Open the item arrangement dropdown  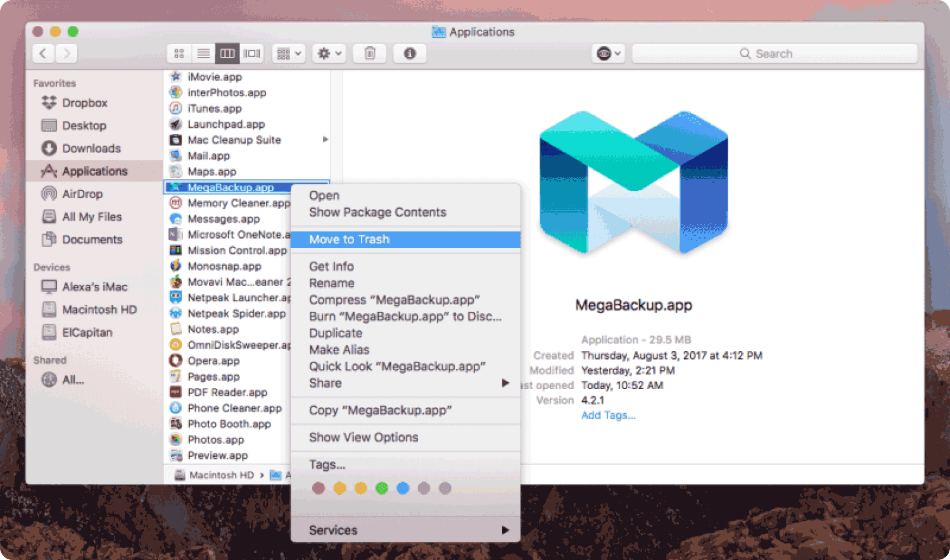pyautogui.click(x=289, y=54)
